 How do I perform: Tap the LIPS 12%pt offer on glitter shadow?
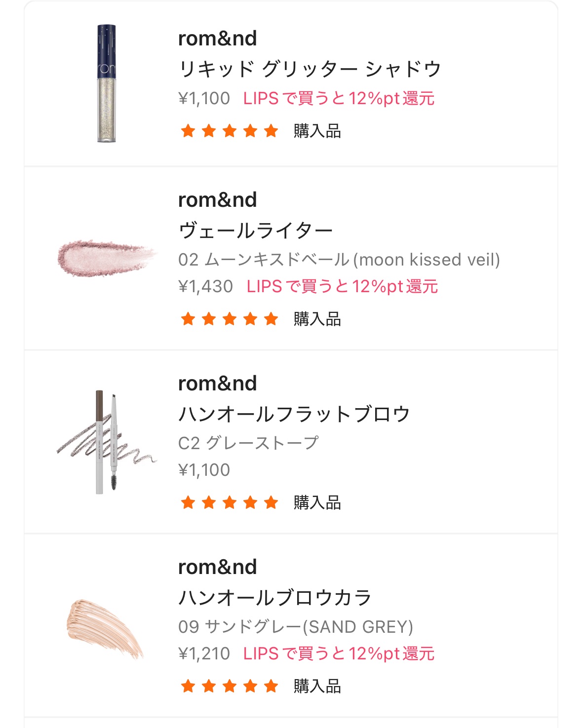click(x=339, y=98)
